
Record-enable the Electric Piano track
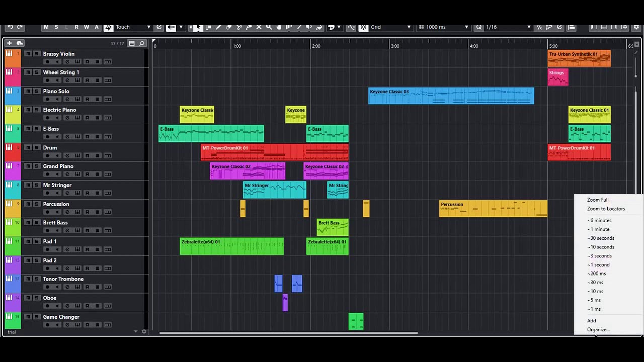[x=47, y=118]
